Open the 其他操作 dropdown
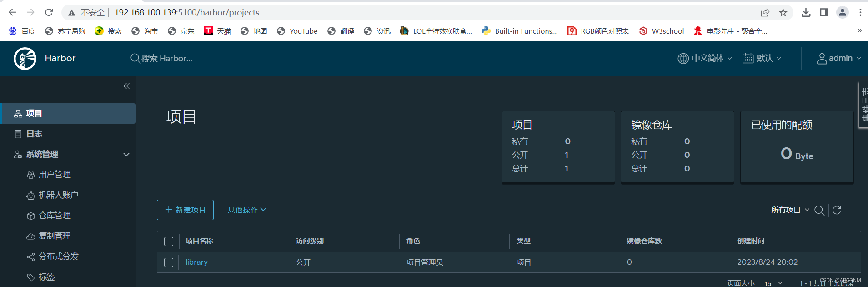The image size is (868, 287). (247, 210)
